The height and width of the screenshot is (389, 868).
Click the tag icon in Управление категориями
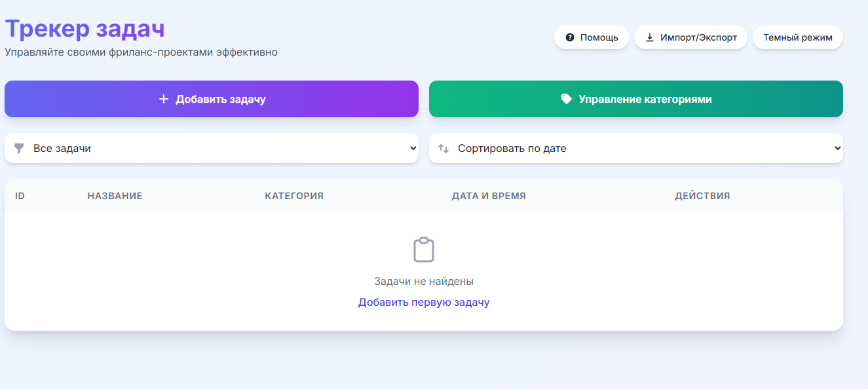point(567,99)
